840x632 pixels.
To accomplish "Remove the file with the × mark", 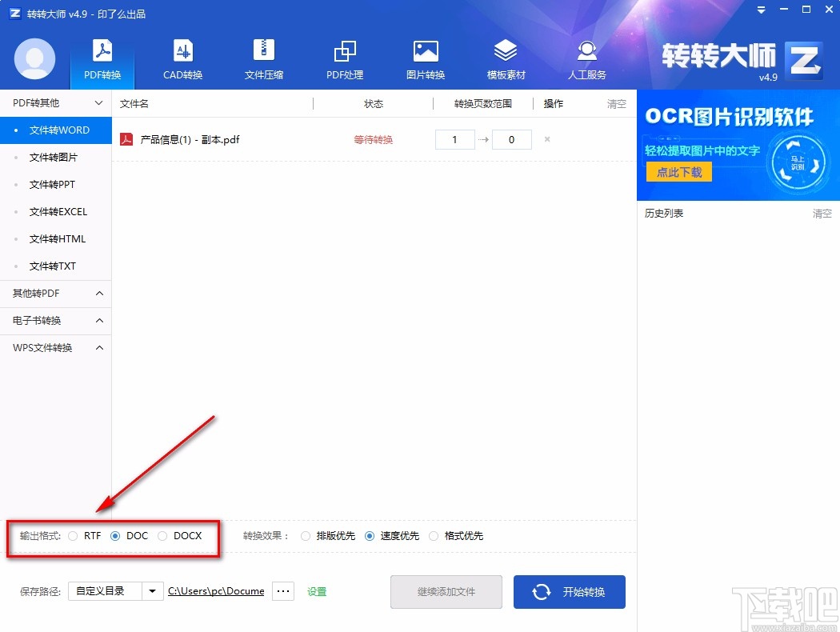I will pos(546,139).
